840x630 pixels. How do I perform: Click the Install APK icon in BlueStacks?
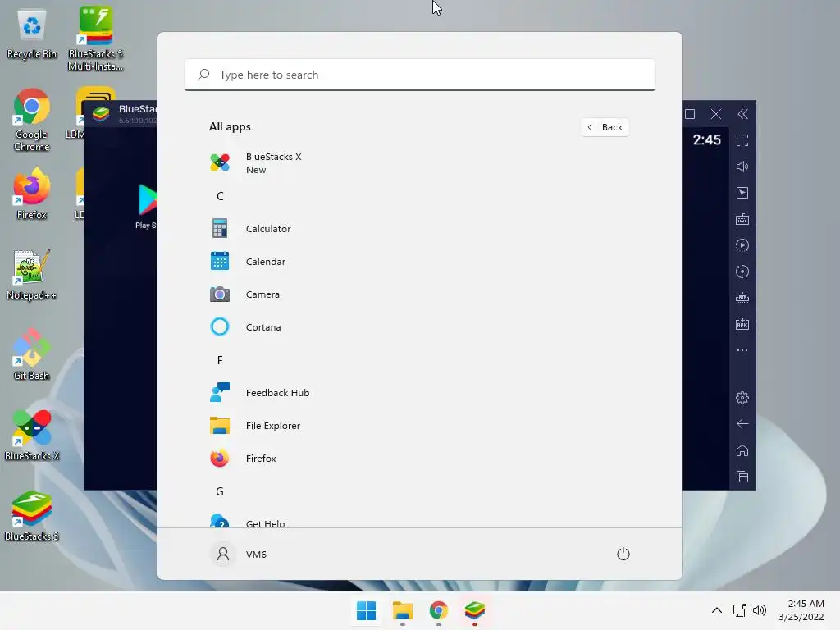(742, 324)
